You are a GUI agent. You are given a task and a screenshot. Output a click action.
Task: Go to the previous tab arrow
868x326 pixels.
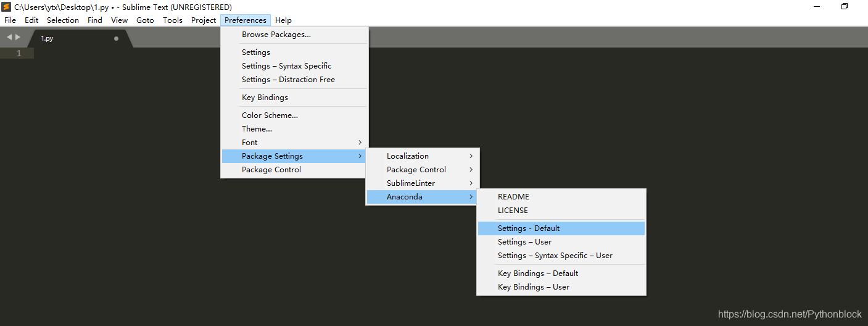(x=9, y=38)
